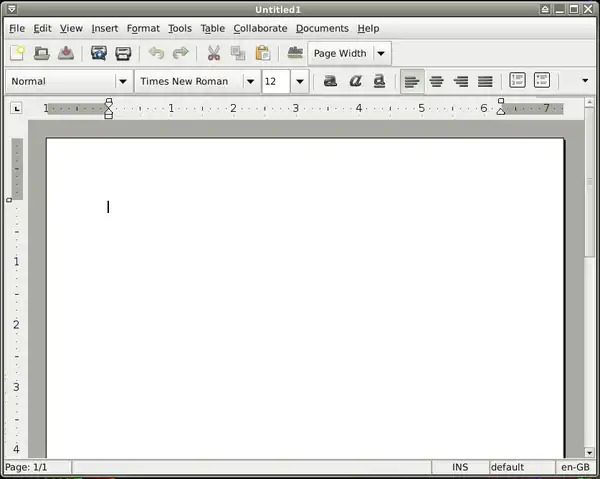The image size is (600, 479).
Task: Click the INS status bar indicator
Action: click(x=460, y=467)
